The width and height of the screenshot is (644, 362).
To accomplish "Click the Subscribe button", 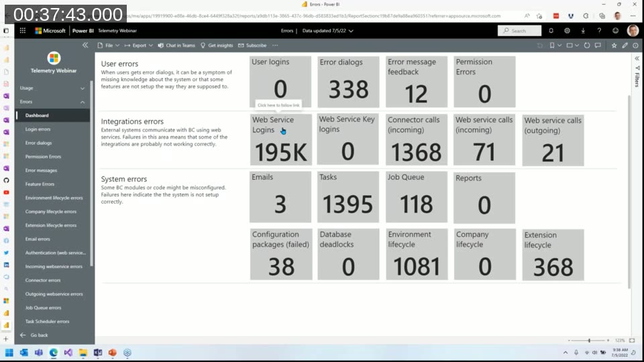I will (252, 46).
